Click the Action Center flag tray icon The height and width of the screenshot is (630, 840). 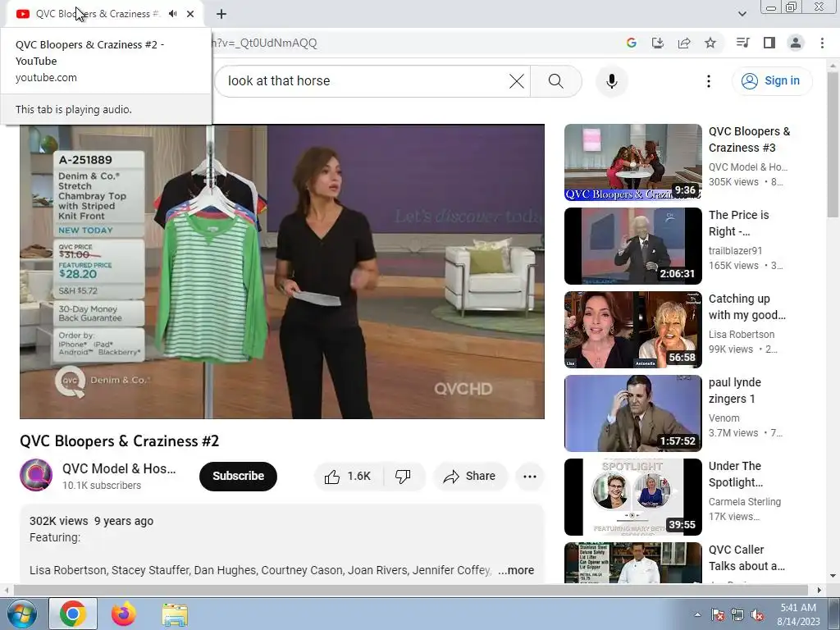tap(718, 614)
